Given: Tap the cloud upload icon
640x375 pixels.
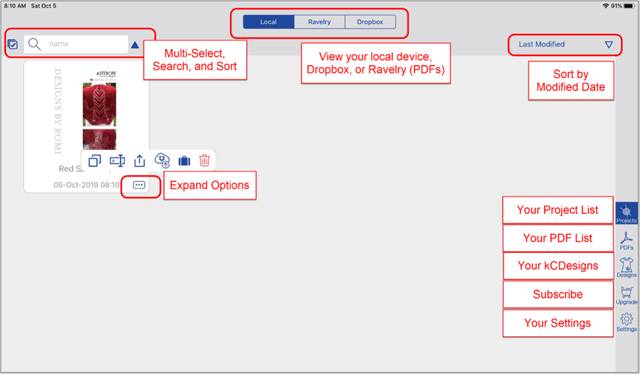Looking at the screenshot, I should pyautogui.click(x=162, y=160).
